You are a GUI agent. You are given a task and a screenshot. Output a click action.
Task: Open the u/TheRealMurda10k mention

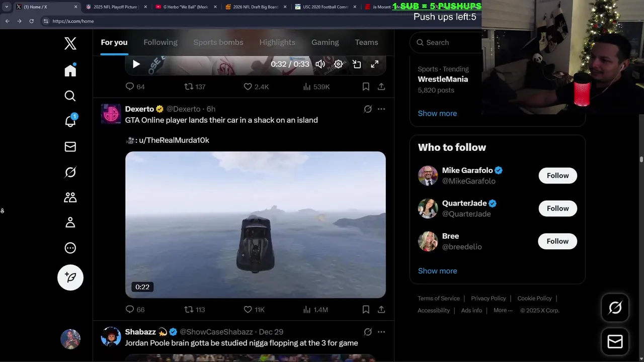pos(174,140)
